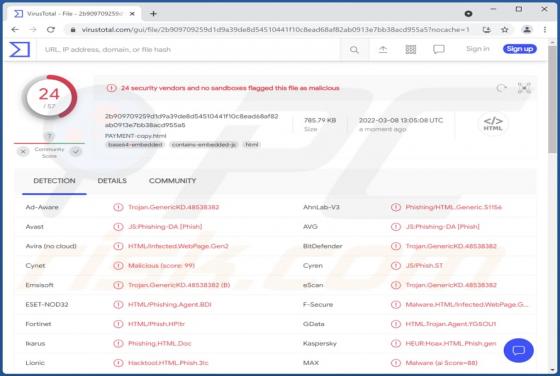The image size is (560, 376).
Task: Click the 785.79 KB size value
Action: point(320,120)
